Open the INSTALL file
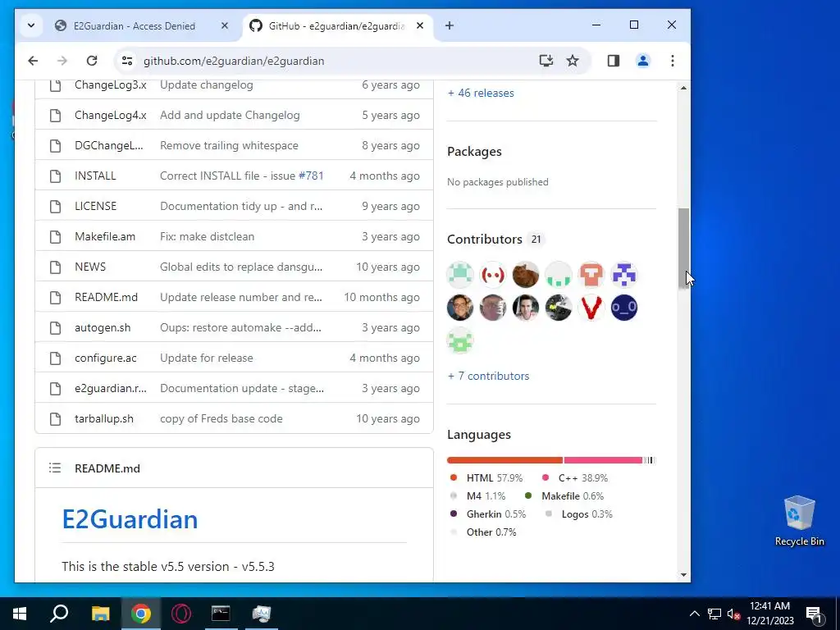This screenshot has height=630, width=840. point(95,176)
